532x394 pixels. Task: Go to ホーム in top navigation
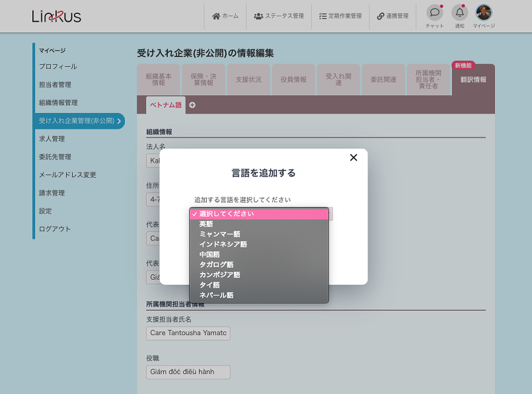click(225, 16)
